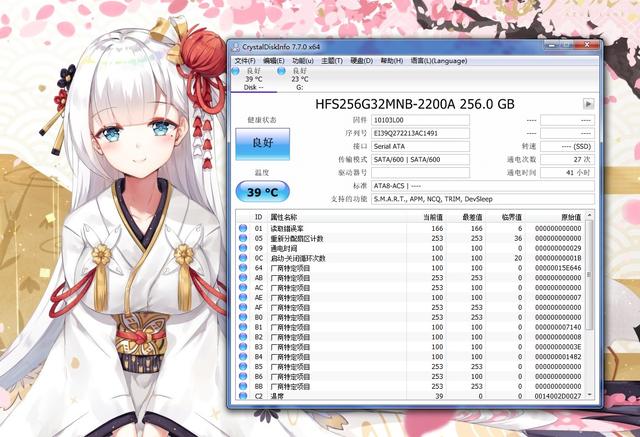Open the 编辑(E) menu
The image size is (640, 437).
pos(273,61)
